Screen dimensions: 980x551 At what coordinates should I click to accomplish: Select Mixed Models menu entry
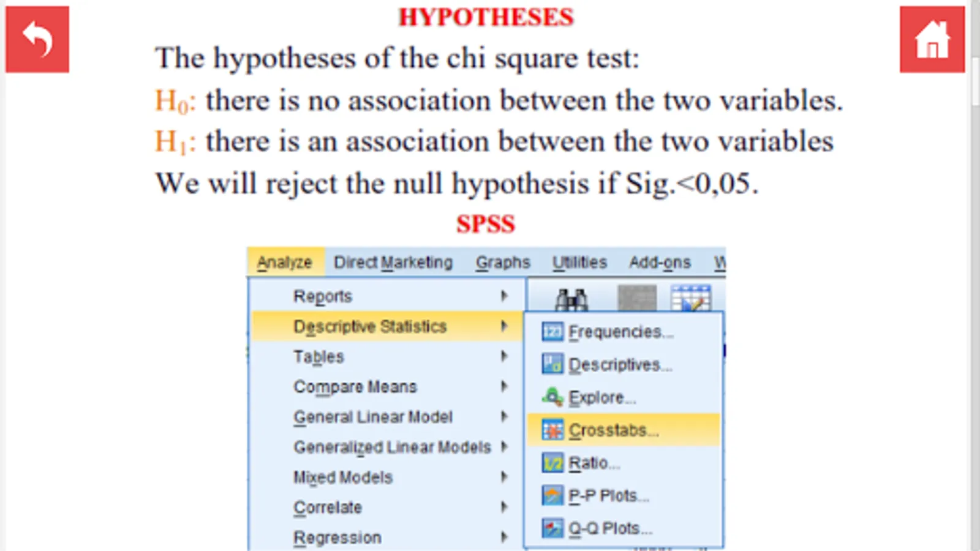(x=387, y=477)
